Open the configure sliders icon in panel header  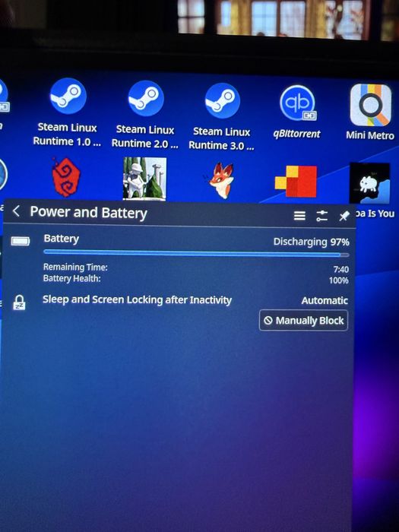coord(322,216)
